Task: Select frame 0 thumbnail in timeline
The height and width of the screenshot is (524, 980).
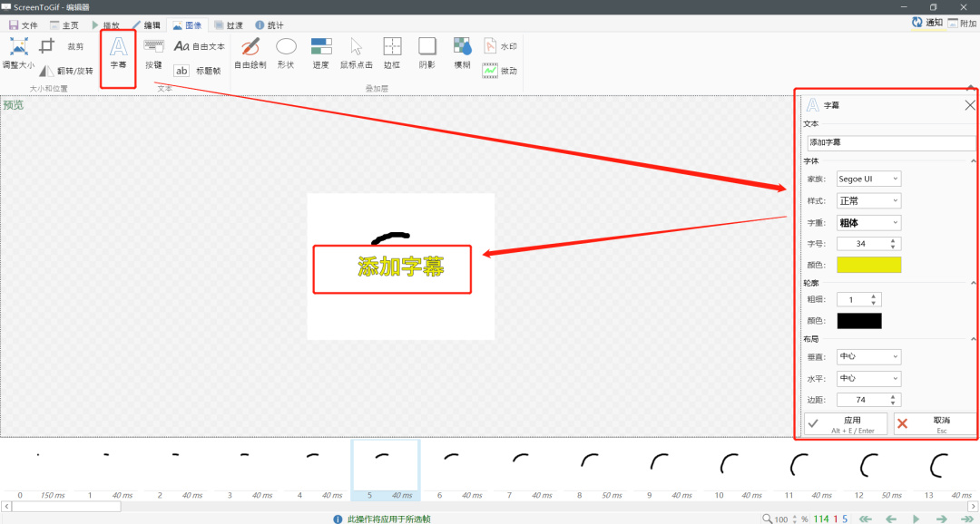Action: tap(36, 470)
